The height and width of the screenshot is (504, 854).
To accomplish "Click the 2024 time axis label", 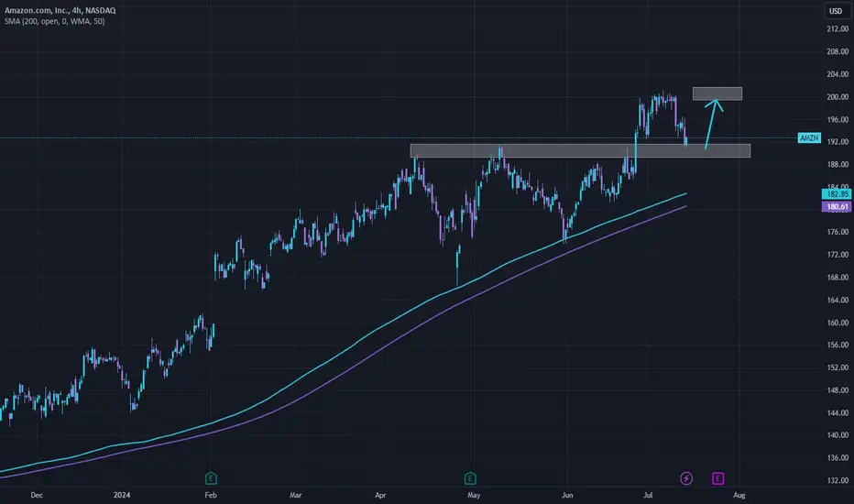I will 122,495.
